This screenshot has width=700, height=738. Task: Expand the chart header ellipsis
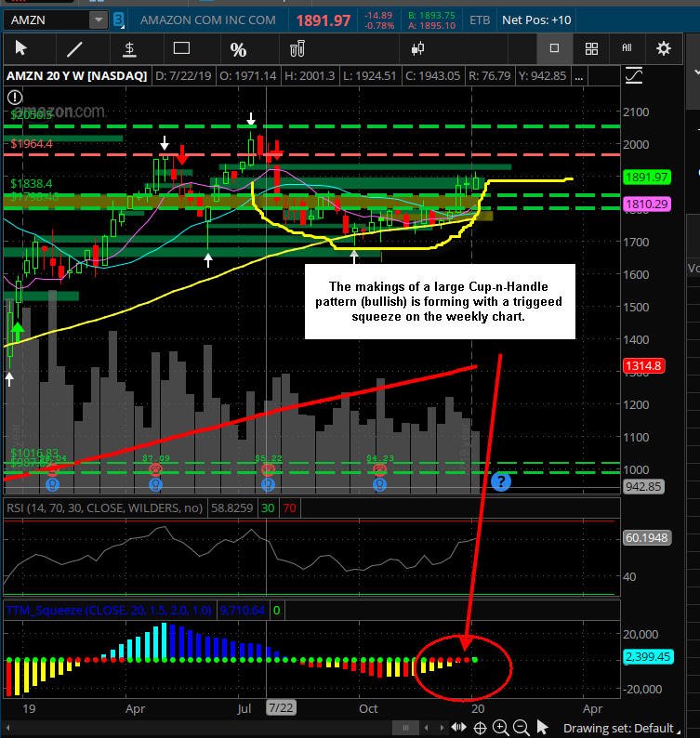579,76
